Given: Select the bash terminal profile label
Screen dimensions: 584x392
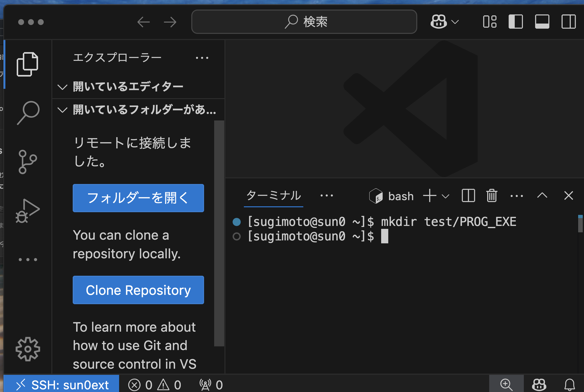Looking at the screenshot, I should coord(392,196).
